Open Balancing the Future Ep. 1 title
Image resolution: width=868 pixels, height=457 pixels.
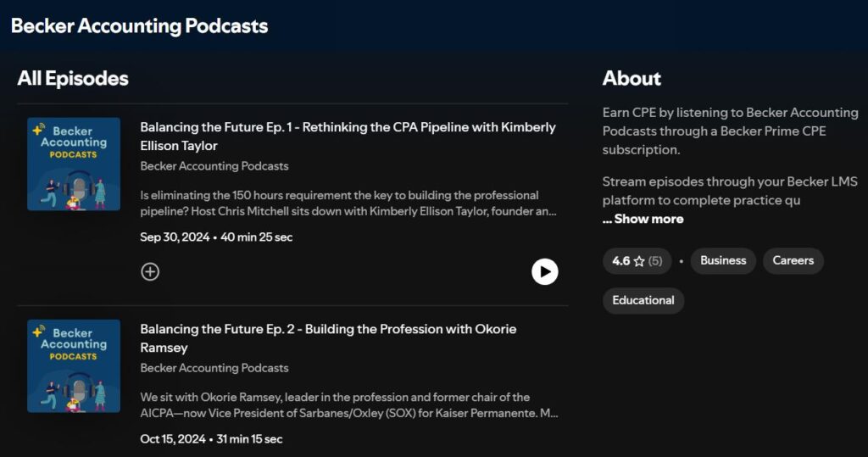[348, 137]
